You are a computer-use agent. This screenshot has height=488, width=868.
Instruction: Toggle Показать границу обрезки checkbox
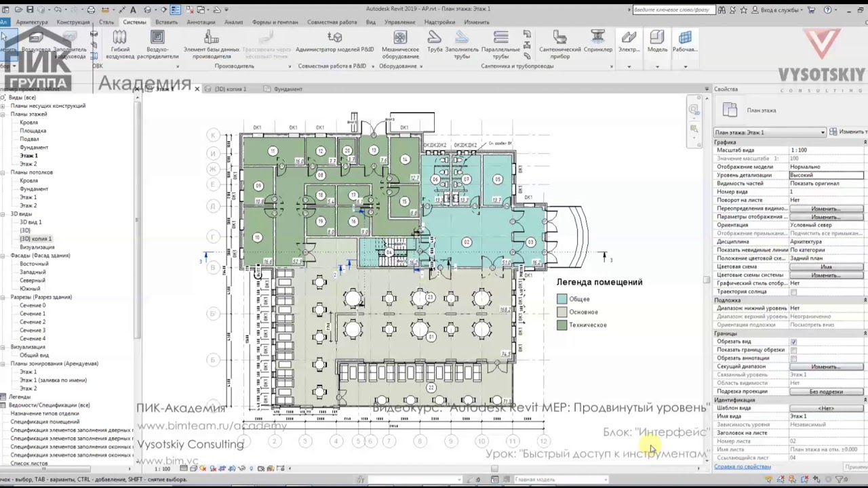click(x=793, y=350)
